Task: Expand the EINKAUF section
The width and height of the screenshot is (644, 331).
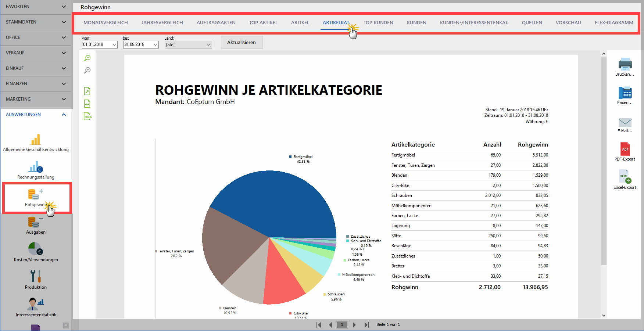Action: coord(36,68)
